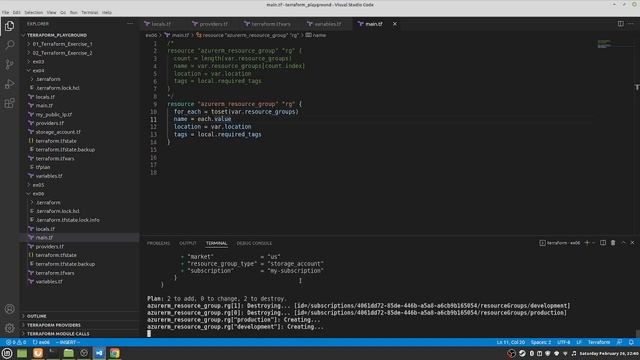Split the editor to the right
Image resolution: width=640 pixels, height=360 pixels.
pos(620,24)
